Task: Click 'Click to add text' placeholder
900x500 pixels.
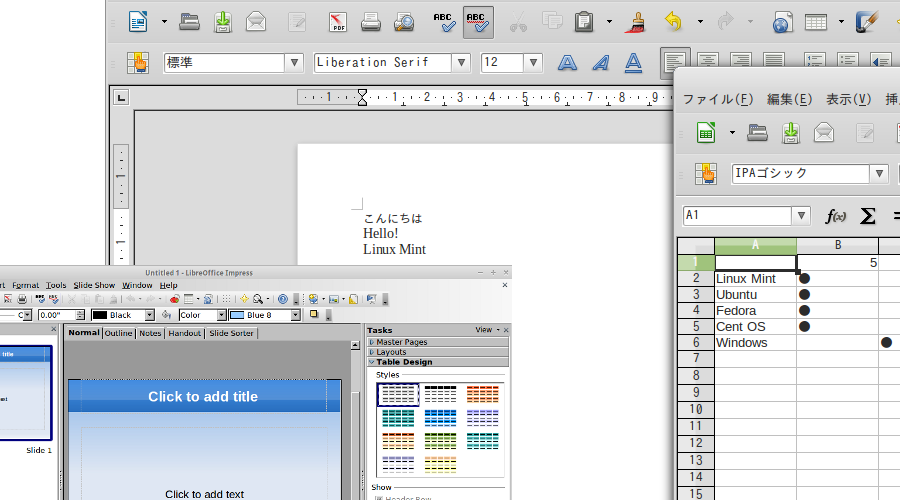Action: click(204, 494)
